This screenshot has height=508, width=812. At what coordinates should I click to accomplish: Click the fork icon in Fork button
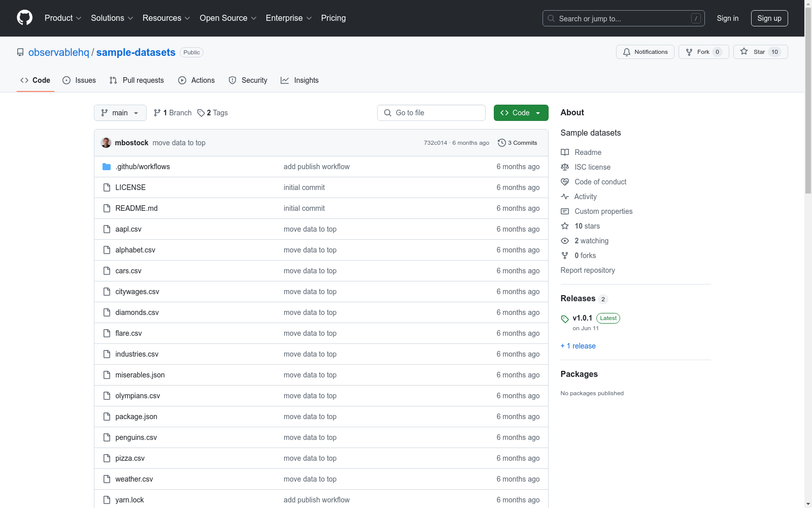689,52
